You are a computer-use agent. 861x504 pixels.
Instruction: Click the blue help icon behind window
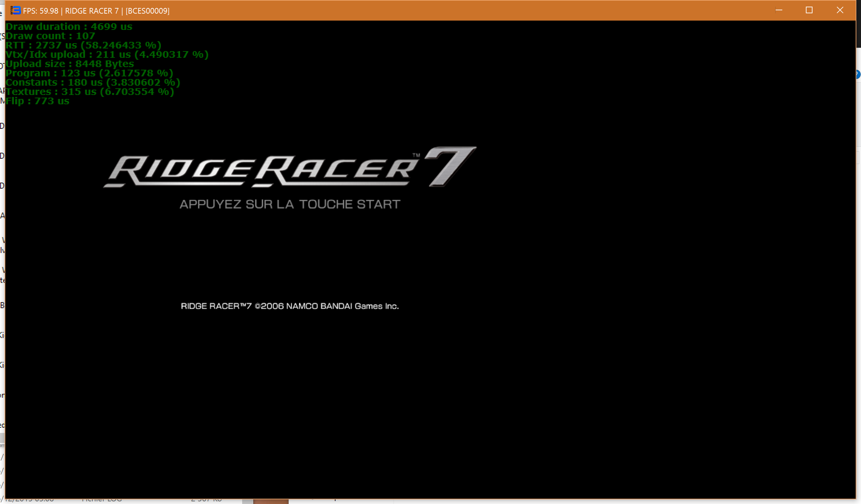click(859, 74)
